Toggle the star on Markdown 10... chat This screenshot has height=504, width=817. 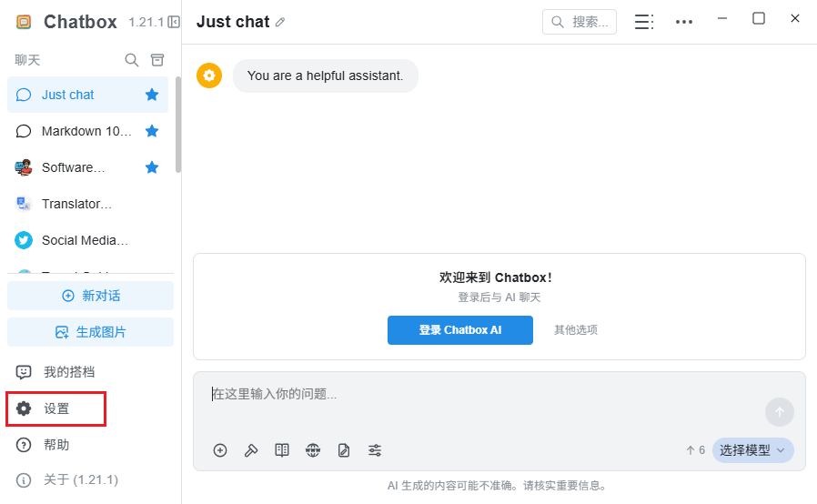[x=152, y=131]
